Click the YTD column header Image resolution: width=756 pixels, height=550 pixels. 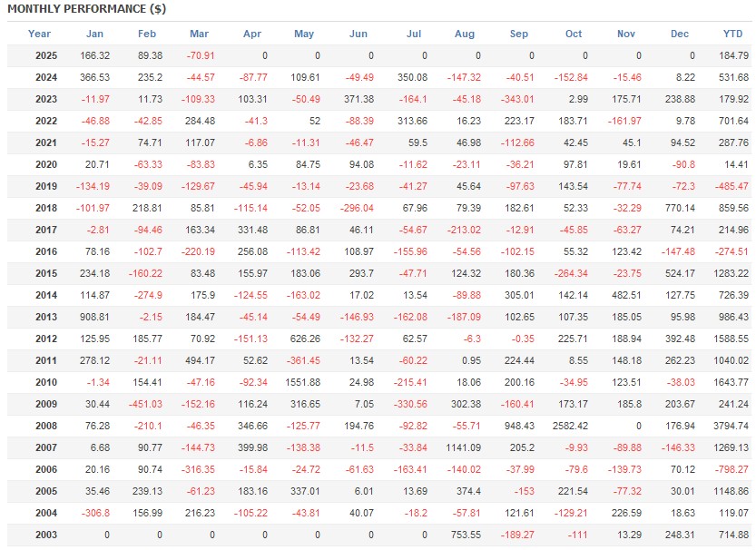(x=733, y=34)
